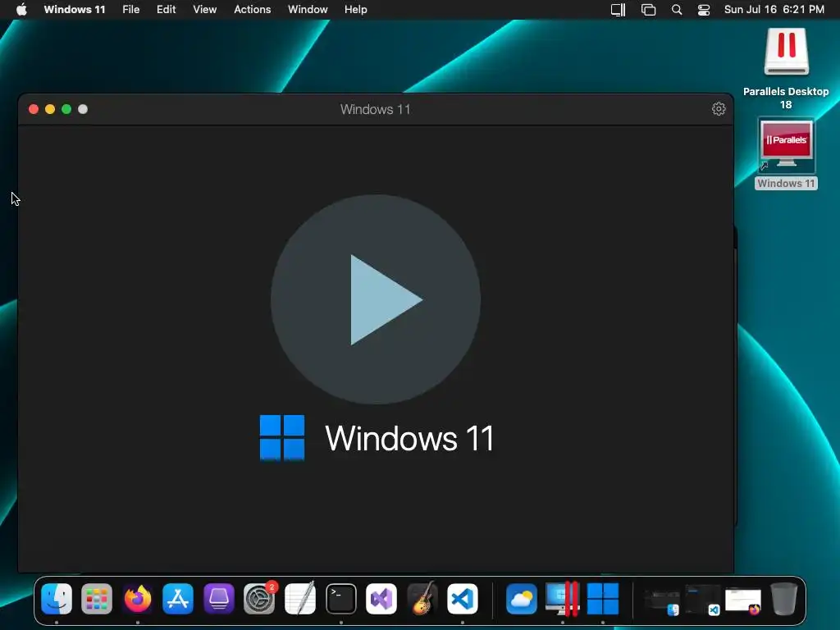The height and width of the screenshot is (630, 840).
Task: Click the gray fourth button beside the green one
Action: tap(83, 109)
